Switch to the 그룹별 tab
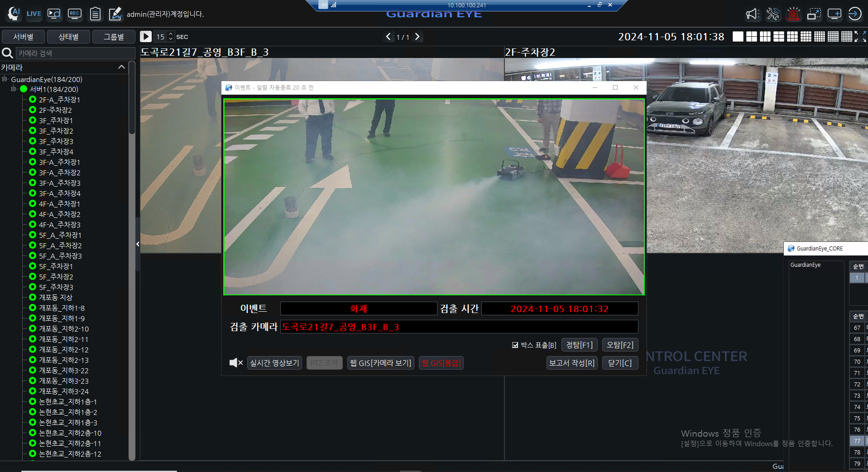Image resolution: width=868 pixels, height=472 pixels. pyautogui.click(x=114, y=37)
